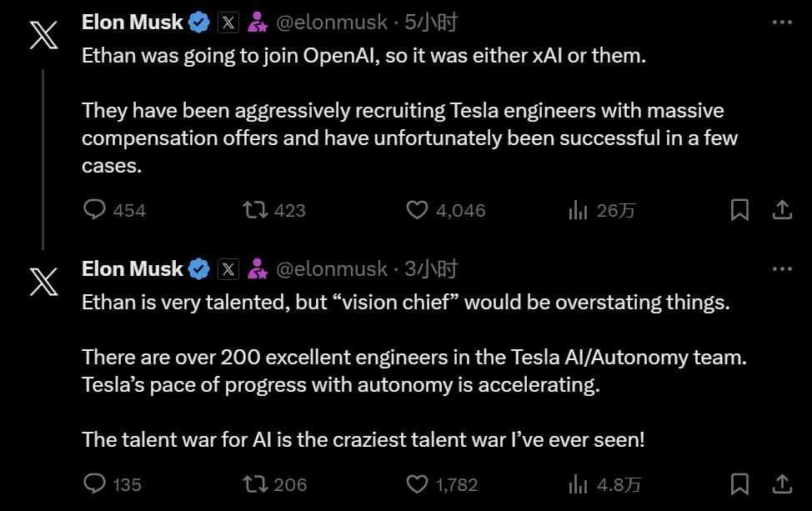812x511 pixels.
Task: Bookmark the first tweet about OpenAI
Action: coord(739,210)
